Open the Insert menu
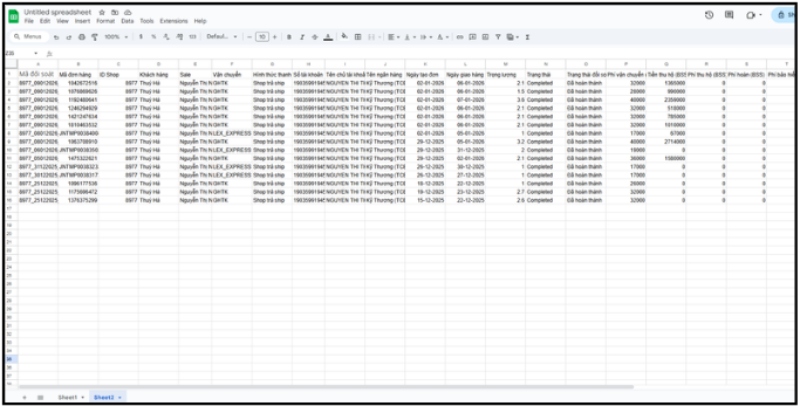 82,21
